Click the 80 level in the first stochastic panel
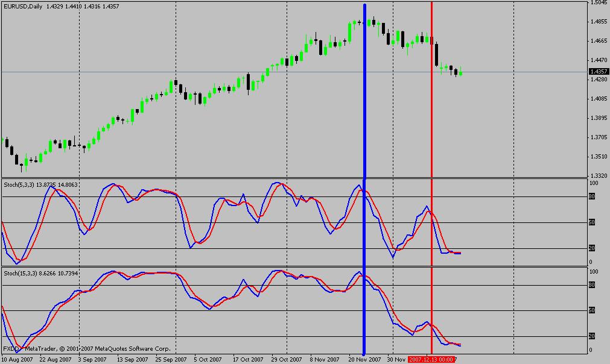 point(592,196)
